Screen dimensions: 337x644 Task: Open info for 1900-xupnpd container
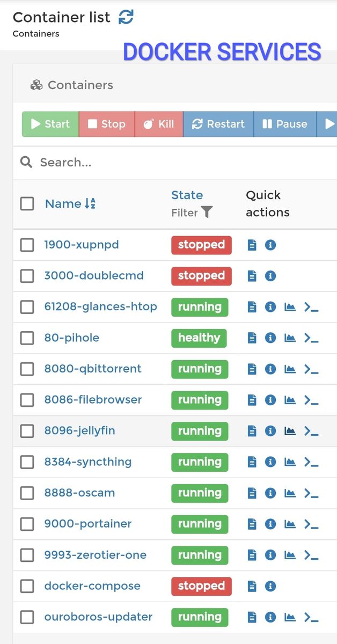(270, 245)
